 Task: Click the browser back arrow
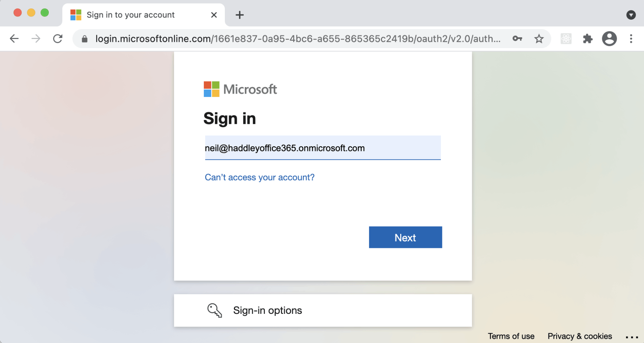[x=14, y=39]
